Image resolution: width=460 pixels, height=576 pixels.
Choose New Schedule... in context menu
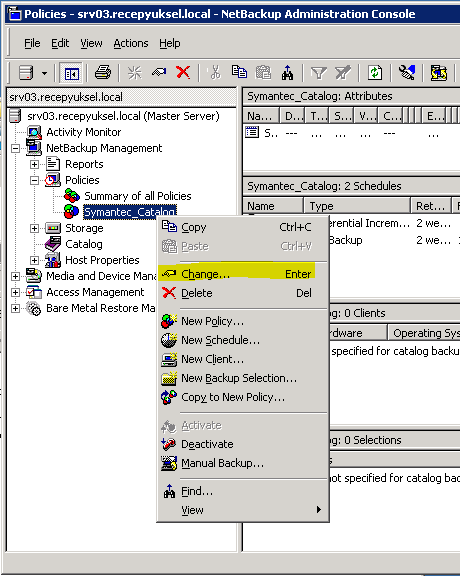[x=242, y=341]
